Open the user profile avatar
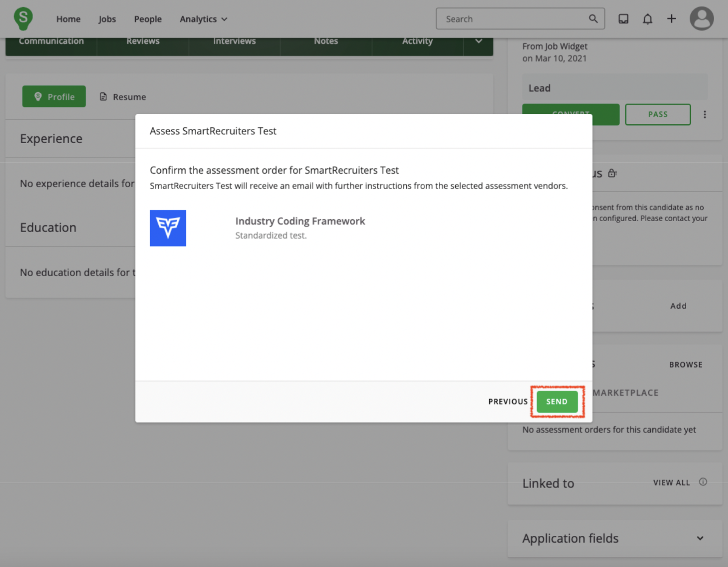Viewport: 728px width, 567px height. [x=701, y=19]
